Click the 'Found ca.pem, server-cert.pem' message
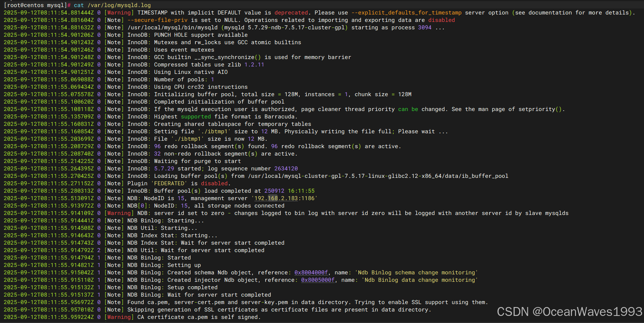Image resolution: width=644 pixels, height=323 pixels. pyautogui.click(x=308, y=302)
